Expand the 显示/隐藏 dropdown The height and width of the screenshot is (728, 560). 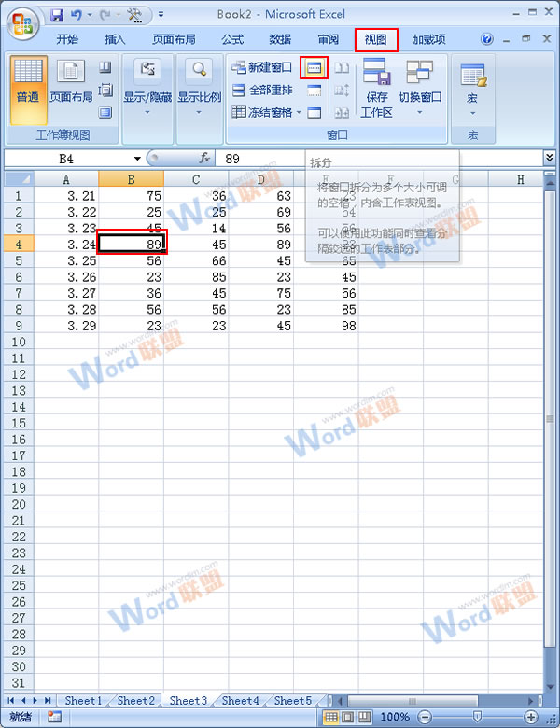[147, 89]
